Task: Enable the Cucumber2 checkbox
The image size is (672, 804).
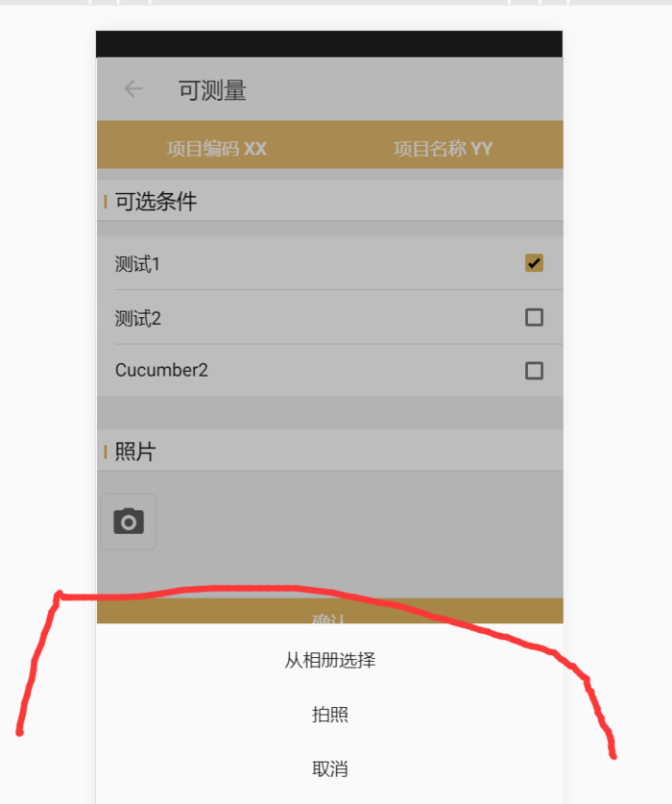Action: click(534, 371)
